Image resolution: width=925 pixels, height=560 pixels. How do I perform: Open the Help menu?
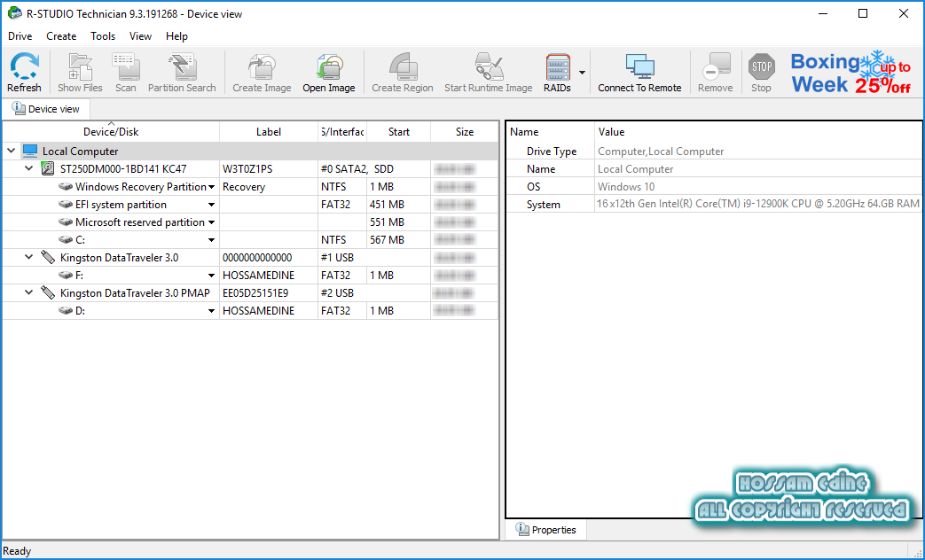(176, 36)
